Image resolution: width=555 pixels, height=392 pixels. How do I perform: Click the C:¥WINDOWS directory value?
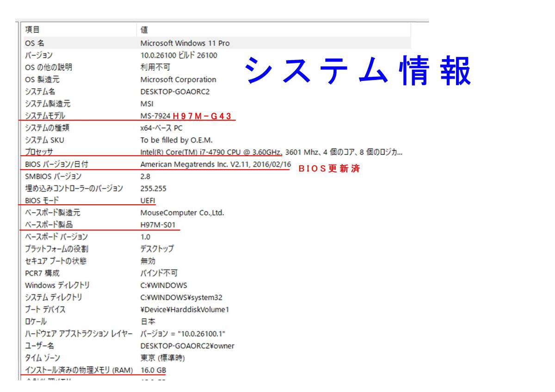[x=164, y=285]
